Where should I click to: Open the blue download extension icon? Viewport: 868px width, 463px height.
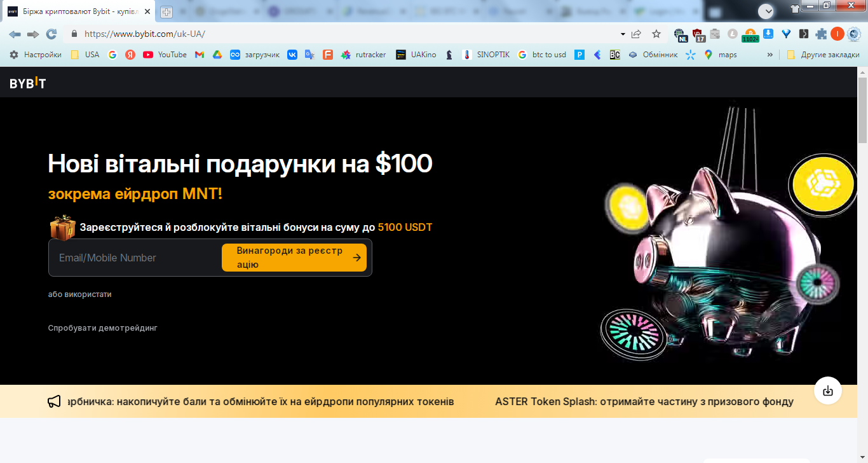point(768,34)
